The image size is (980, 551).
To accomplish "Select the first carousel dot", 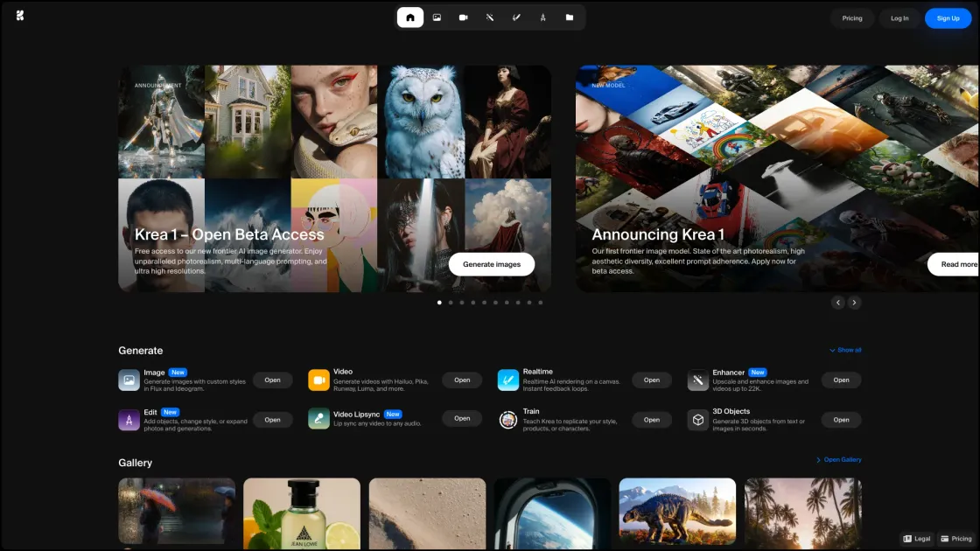I will pos(439,303).
